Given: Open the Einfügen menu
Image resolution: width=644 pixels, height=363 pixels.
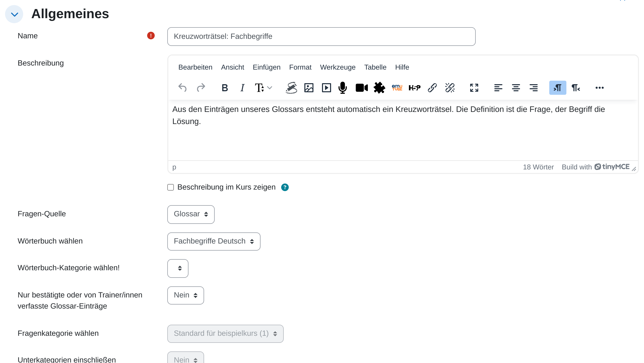Looking at the screenshot, I should click(267, 67).
